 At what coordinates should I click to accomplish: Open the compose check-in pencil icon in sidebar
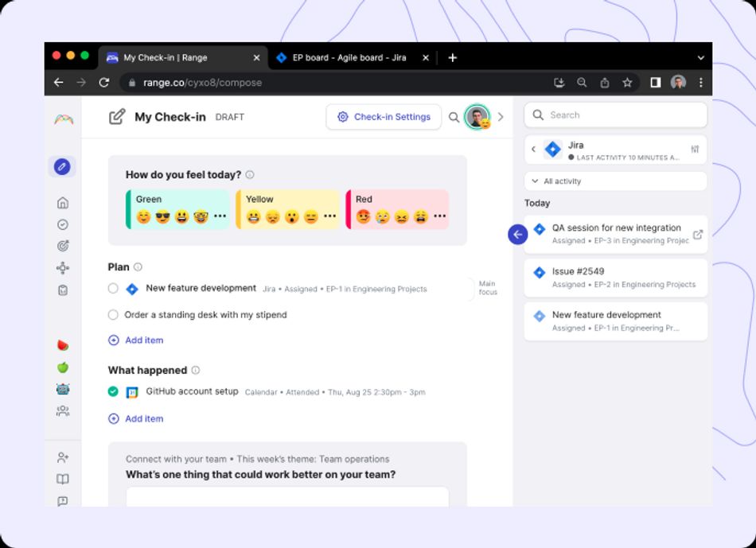point(62,167)
